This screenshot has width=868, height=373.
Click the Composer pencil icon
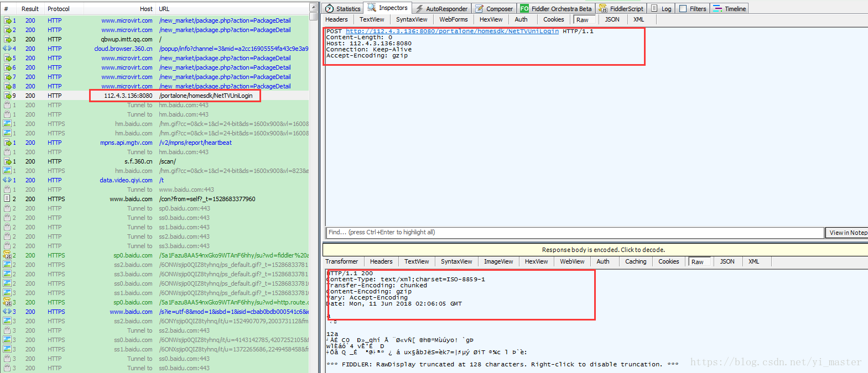(480, 8)
